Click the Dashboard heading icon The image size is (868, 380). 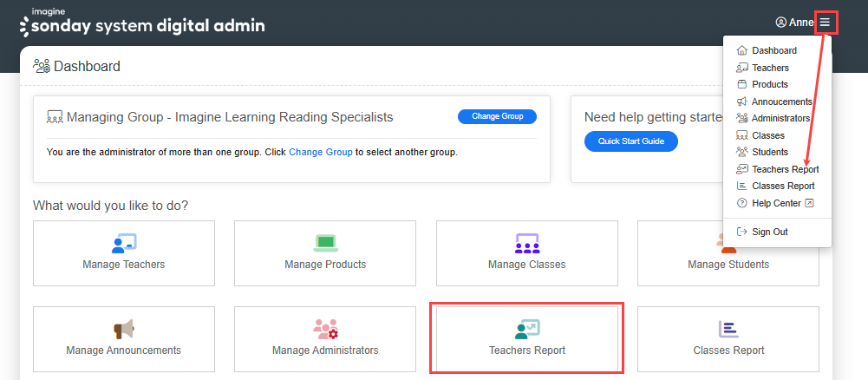click(42, 66)
